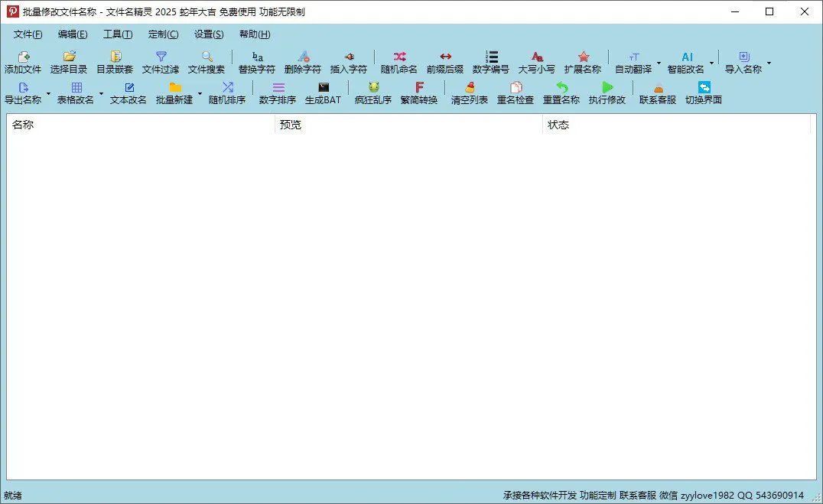Screen dimensions: 823x504
Task: Select the 繁简转换 conversion tool
Action: coord(421,94)
